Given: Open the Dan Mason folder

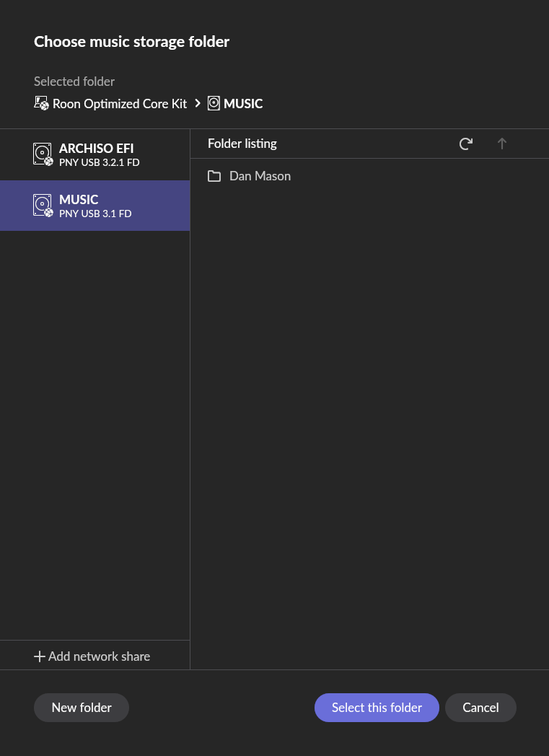Looking at the screenshot, I should (x=260, y=176).
